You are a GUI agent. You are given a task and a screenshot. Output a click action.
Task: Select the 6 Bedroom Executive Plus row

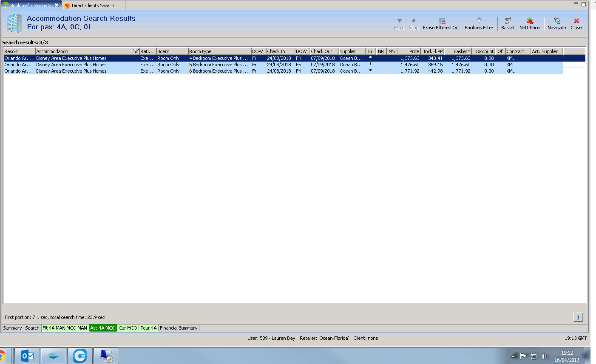pyautogui.click(x=294, y=71)
